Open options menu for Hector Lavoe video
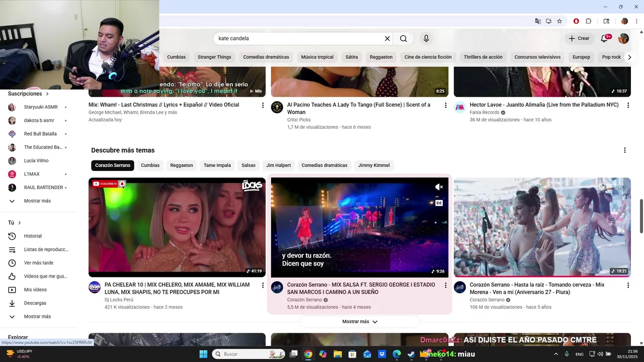The height and width of the screenshot is (362, 644). pos(628,106)
